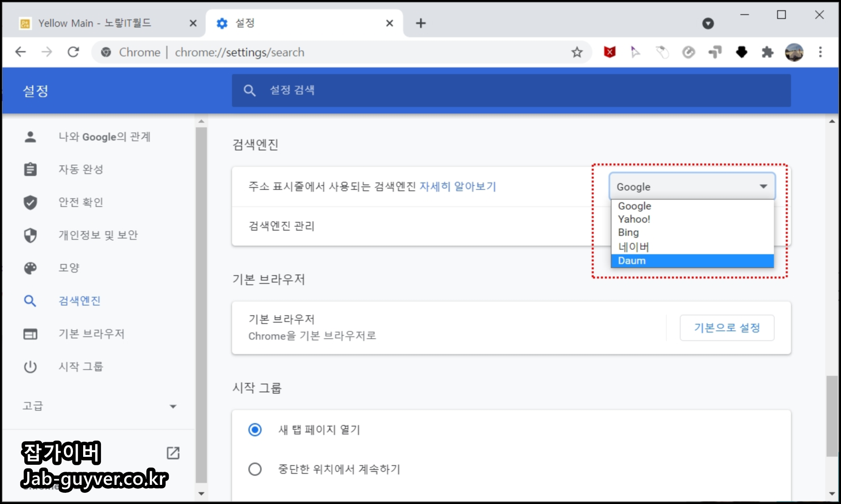Image resolution: width=841 pixels, height=504 pixels.
Task: Click the 기본으로 설정 button
Action: (727, 327)
